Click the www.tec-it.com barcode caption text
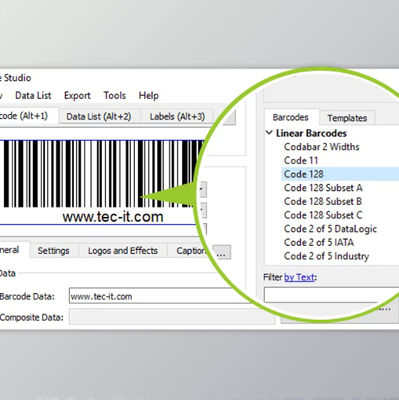 click(113, 217)
